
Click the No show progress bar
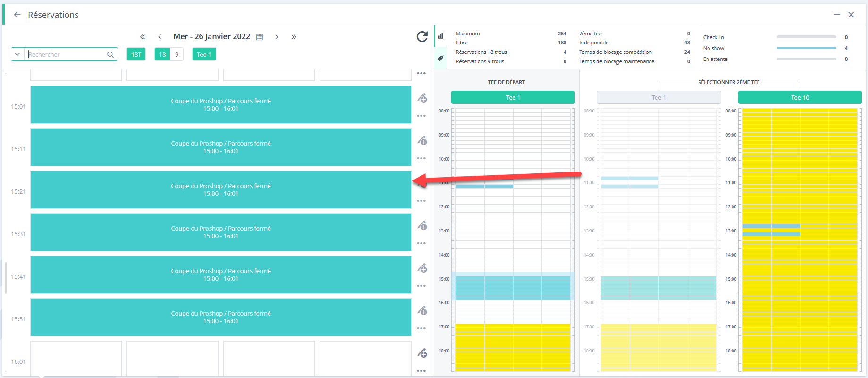pos(806,48)
